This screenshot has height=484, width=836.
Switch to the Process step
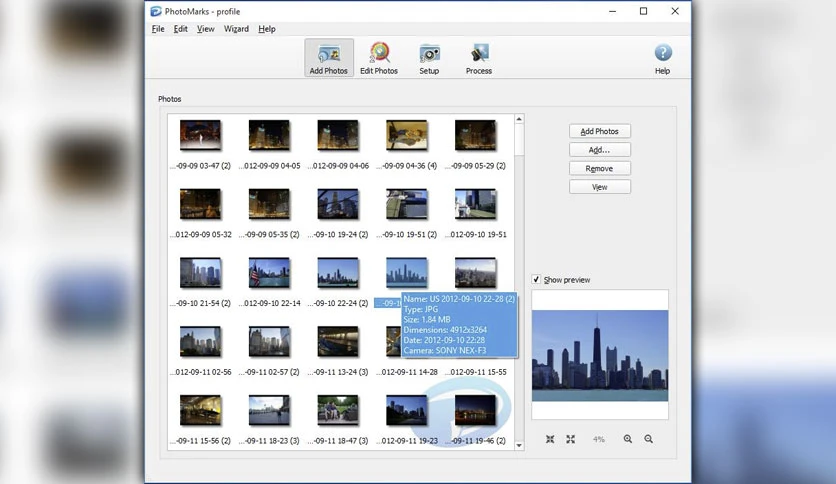479,58
